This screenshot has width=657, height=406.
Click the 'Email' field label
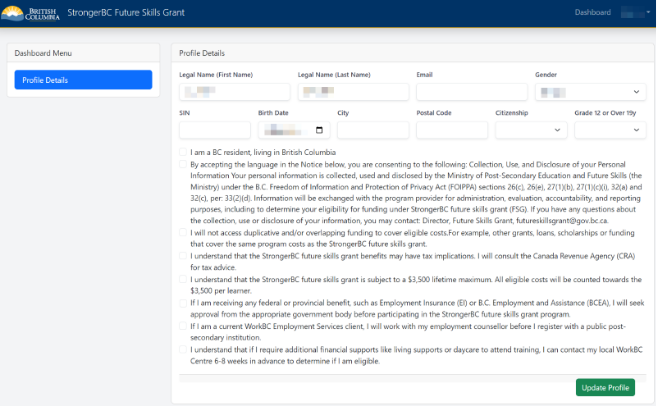click(x=424, y=75)
